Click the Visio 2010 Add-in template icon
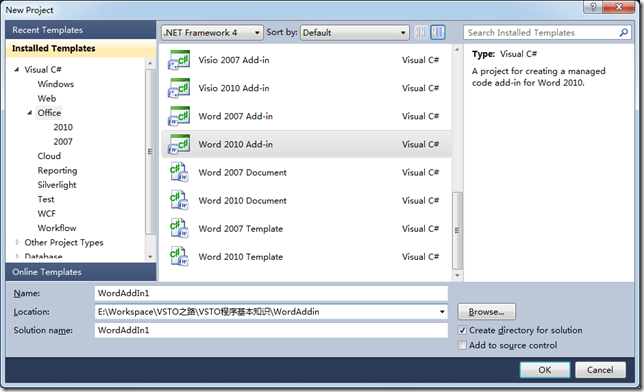This screenshot has width=644, height=392. pyautogui.click(x=179, y=88)
